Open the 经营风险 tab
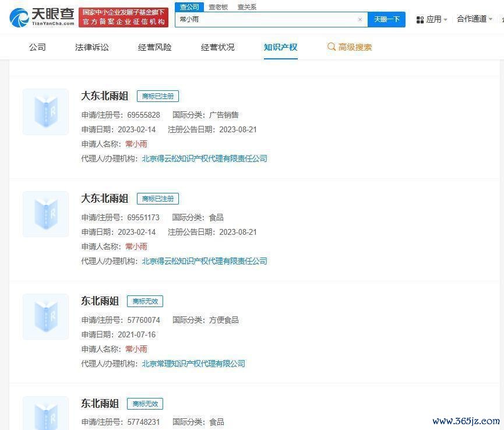 154,47
